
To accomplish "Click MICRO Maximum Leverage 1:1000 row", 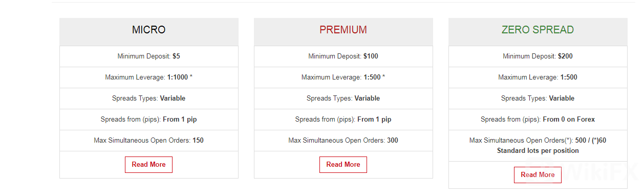I will [x=149, y=77].
